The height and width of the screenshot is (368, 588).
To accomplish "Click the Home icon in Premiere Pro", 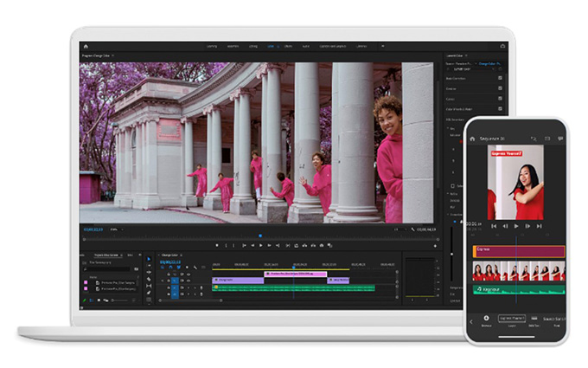I will pyautogui.click(x=85, y=46).
